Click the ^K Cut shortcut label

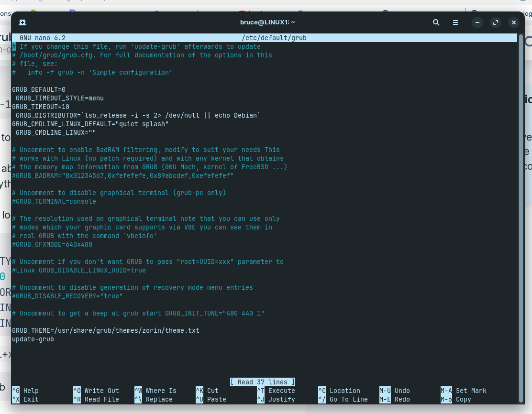[x=207, y=391]
